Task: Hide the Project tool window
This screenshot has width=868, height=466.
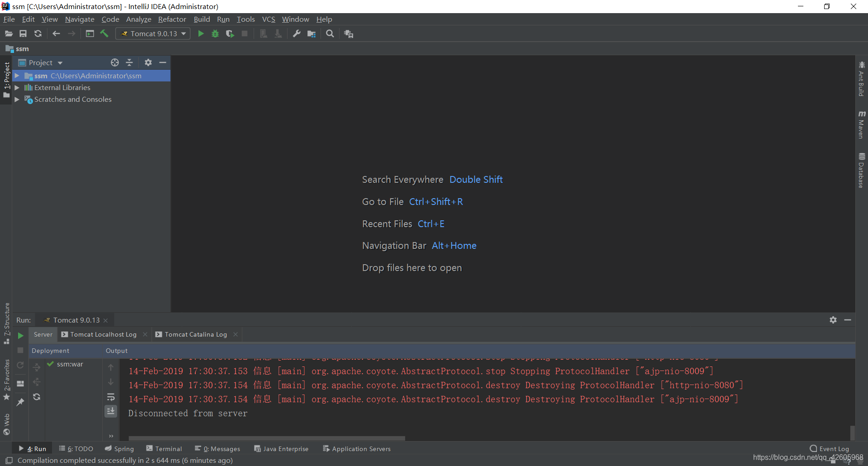Action: tap(163, 62)
